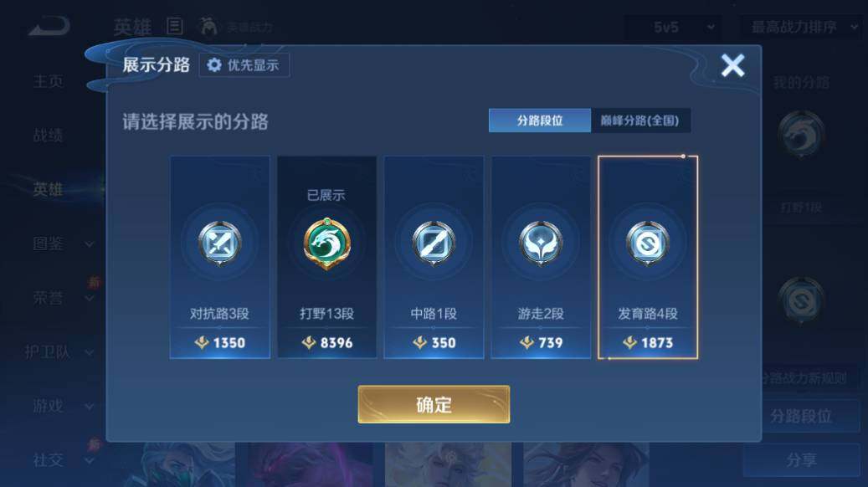868x487 pixels.
Task: Confirm selection with 确定 button
Action: coord(434,404)
